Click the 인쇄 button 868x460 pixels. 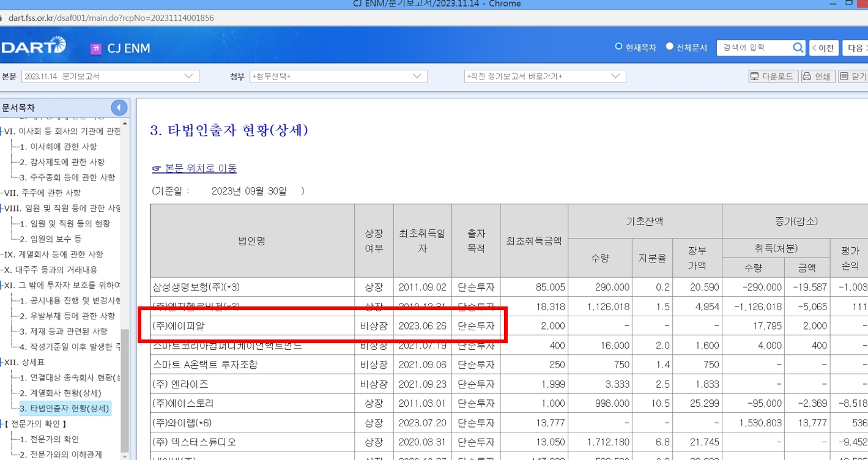tap(818, 76)
